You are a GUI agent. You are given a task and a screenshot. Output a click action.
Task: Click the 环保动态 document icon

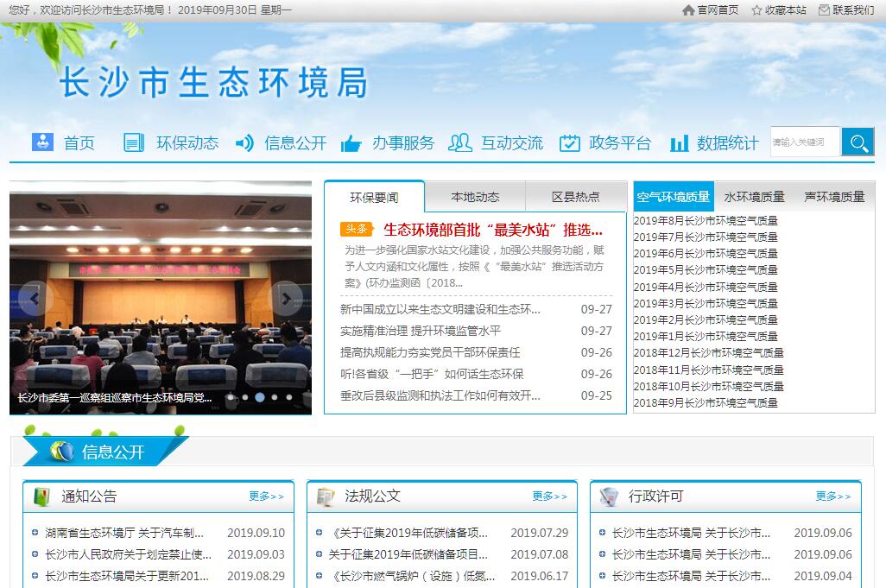(134, 142)
